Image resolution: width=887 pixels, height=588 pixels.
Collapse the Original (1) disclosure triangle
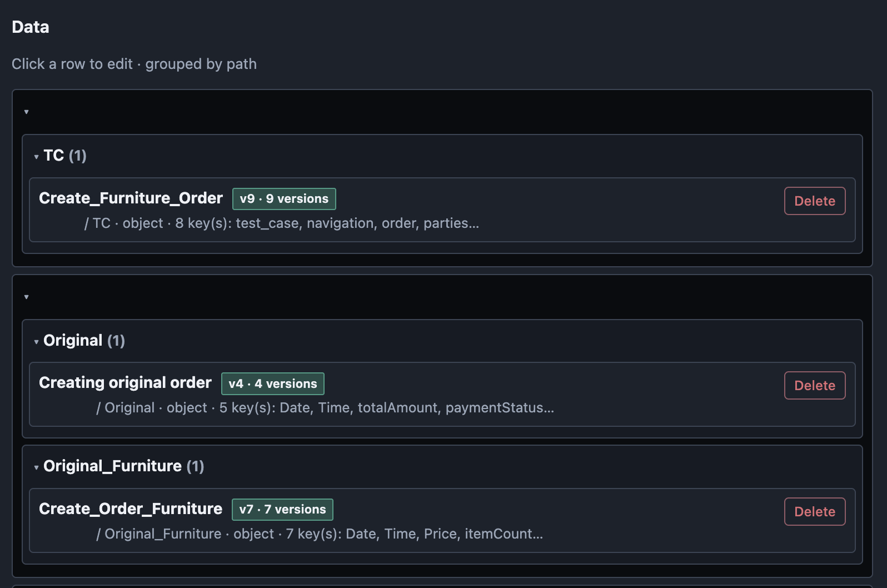(x=36, y=342)
